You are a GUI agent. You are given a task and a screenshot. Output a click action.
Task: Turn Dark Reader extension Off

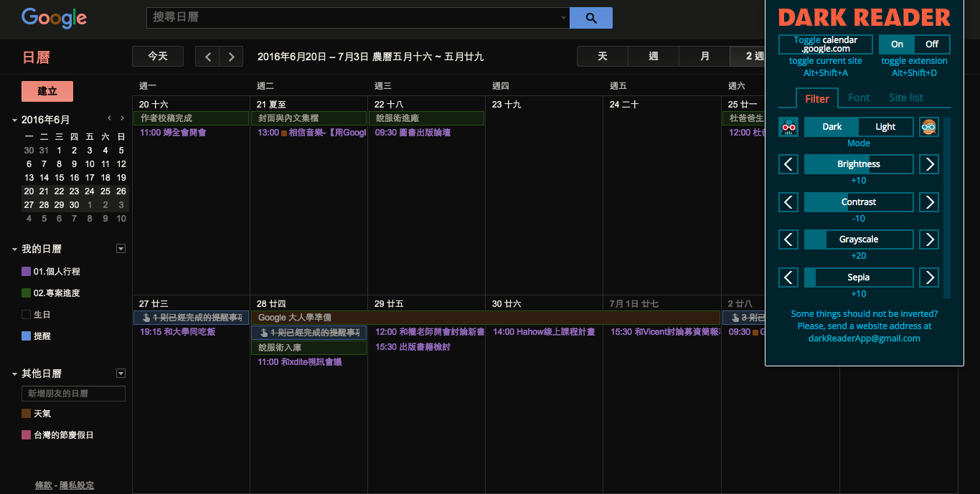click(x=932, y=44)
